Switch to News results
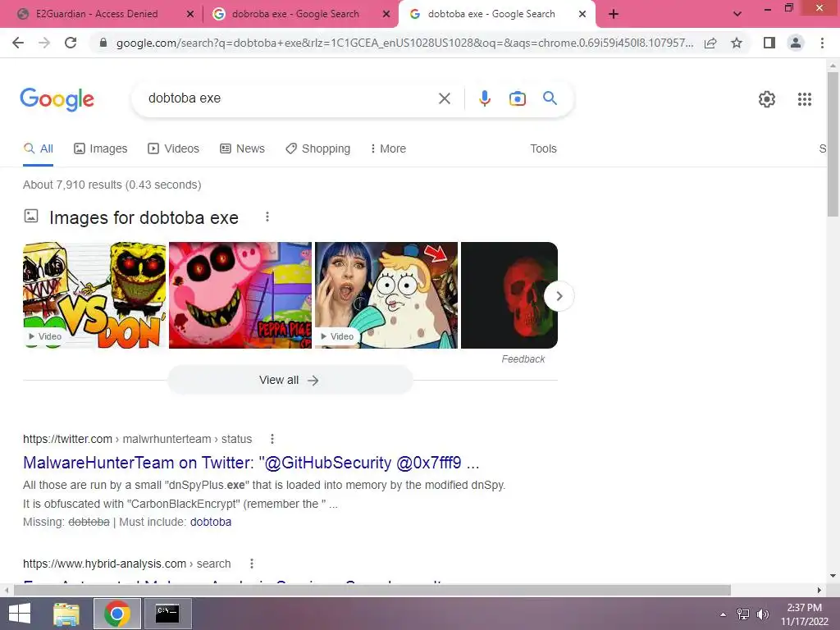The width and height of the screenshot is (840, 630). (243, 148)
